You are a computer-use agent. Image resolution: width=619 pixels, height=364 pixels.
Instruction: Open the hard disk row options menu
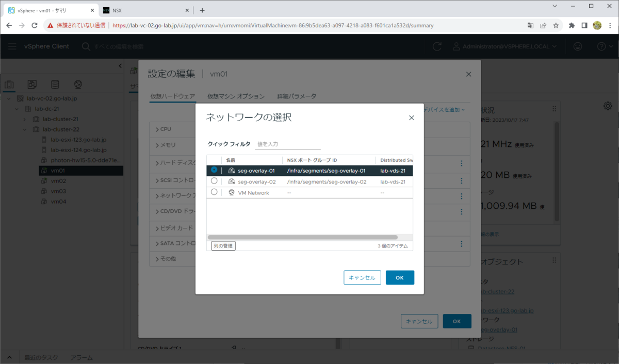461,163
